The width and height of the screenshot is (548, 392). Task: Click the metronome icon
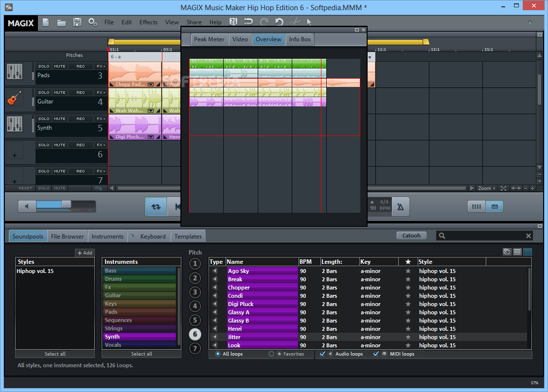[x=401, y=207]
